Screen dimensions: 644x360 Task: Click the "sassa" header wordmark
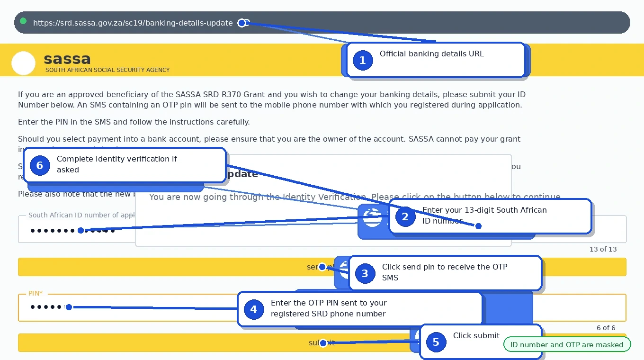(67, 59)
